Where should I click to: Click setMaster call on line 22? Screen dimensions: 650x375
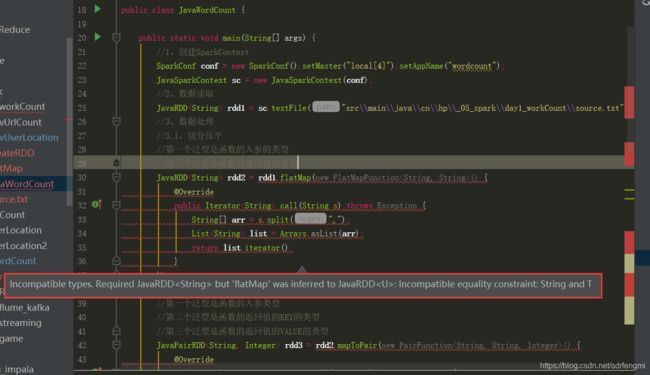[322, 66]
